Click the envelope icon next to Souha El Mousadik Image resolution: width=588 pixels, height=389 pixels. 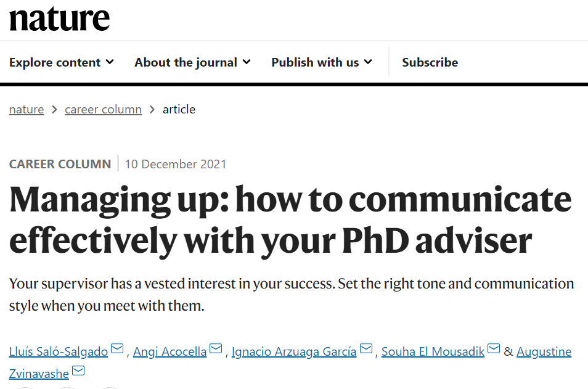tap(494, 350)
